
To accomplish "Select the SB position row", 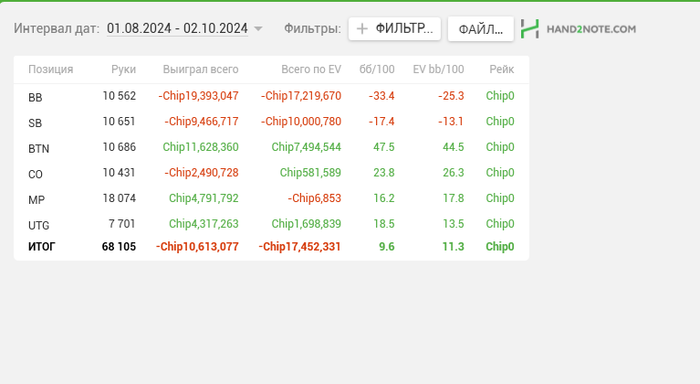I will pos(271,121).
